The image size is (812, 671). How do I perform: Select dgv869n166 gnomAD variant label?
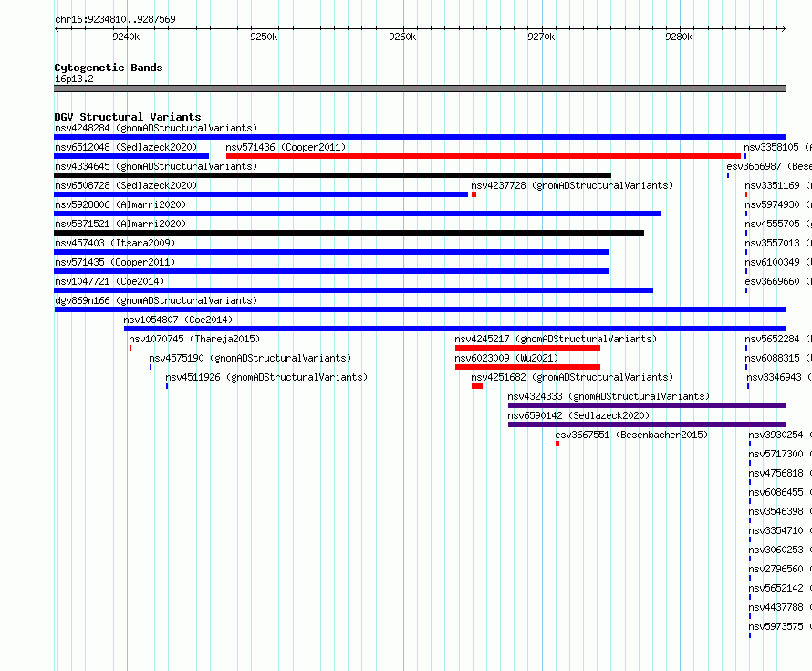[x=156, y=300]
